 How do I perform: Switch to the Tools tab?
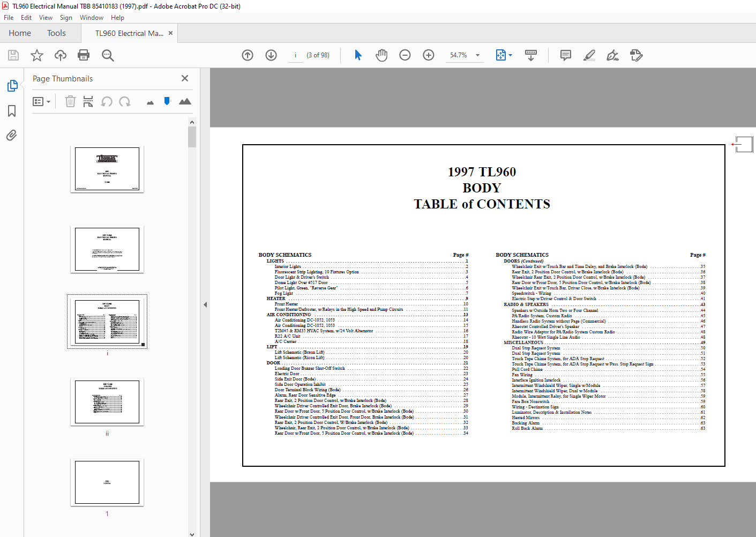pyautogui.click(x=56, y=33)
